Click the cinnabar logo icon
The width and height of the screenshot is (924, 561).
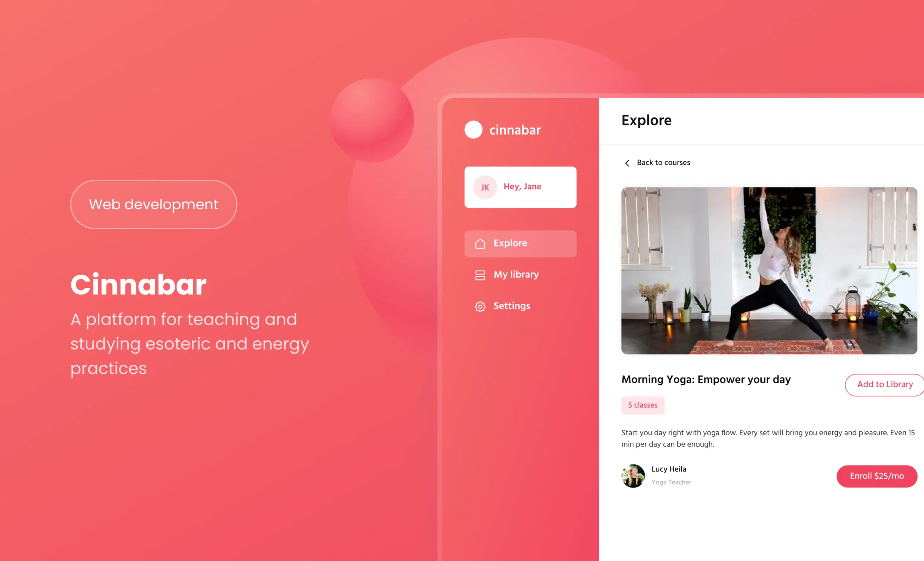point(472,130)
